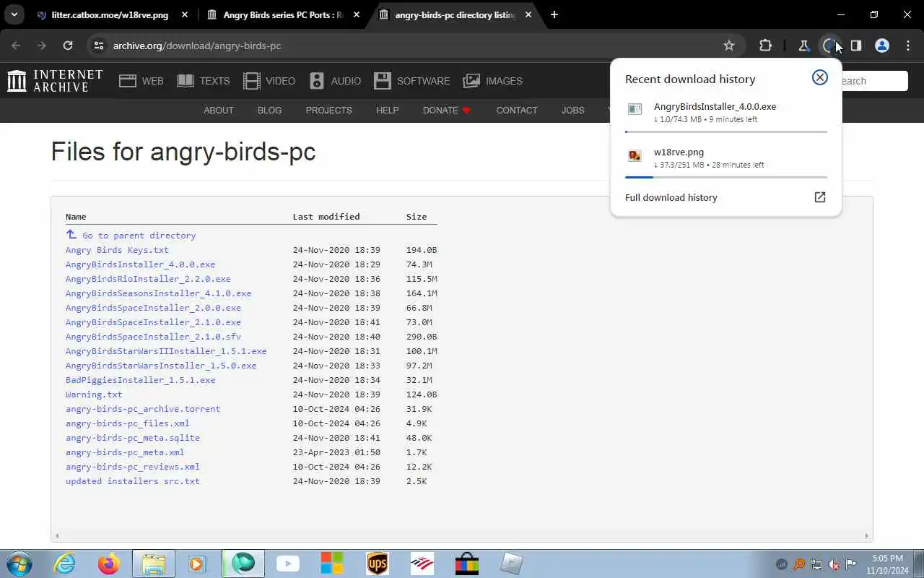Open Warning.txt file

tap(94, 394)
